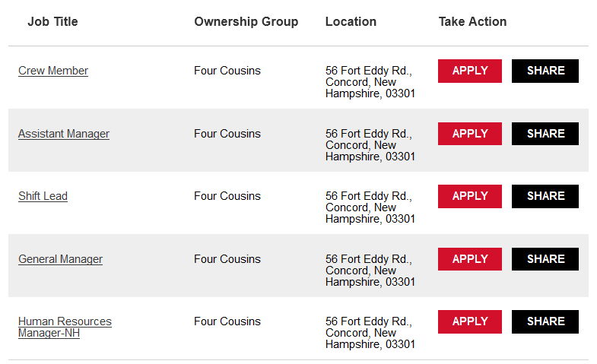This screenshot has width=597, height=364.
Task: Open the Crew Member job listing
Action: [x=53, y=71]
